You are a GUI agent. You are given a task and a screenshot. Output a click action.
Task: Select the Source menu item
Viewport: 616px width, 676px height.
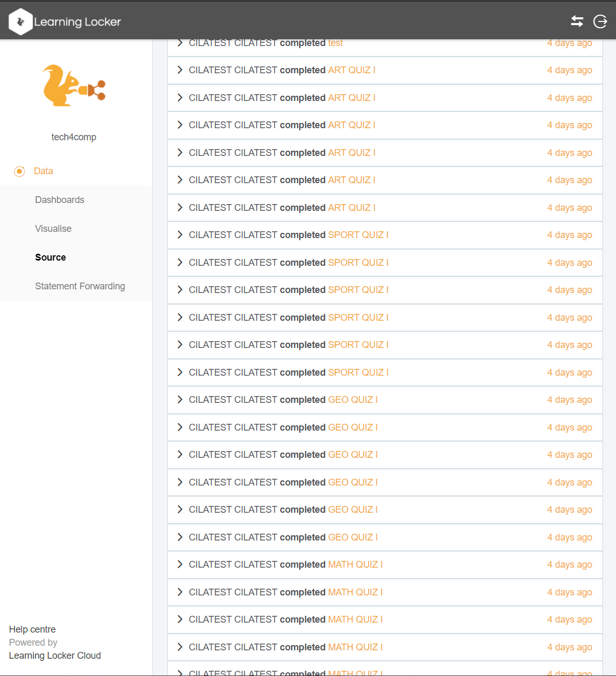50,257
